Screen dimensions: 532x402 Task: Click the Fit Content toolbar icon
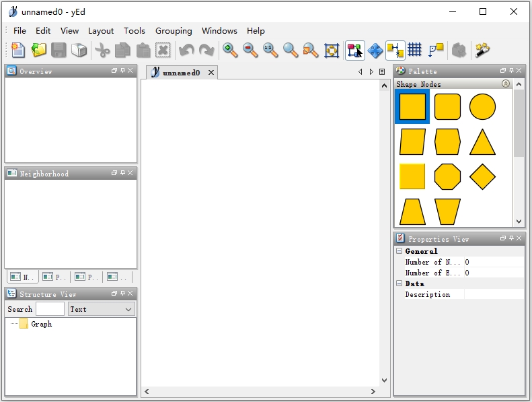332,50
